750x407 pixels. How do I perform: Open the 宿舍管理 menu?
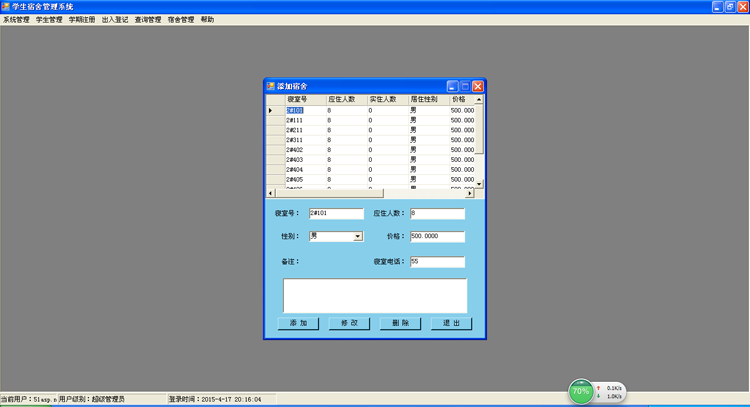tap(181, 20)
